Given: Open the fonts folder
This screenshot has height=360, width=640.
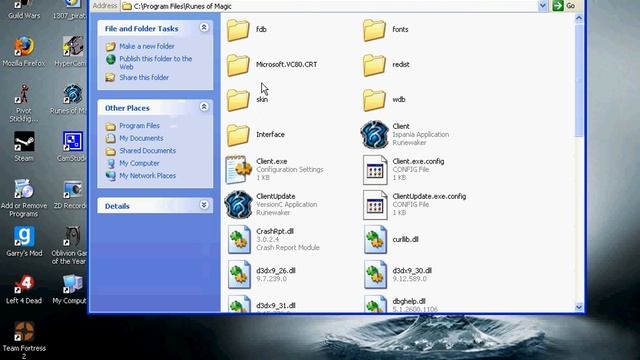Looking at the screenshot, I should pyautogui.click(x=385, y=29).
